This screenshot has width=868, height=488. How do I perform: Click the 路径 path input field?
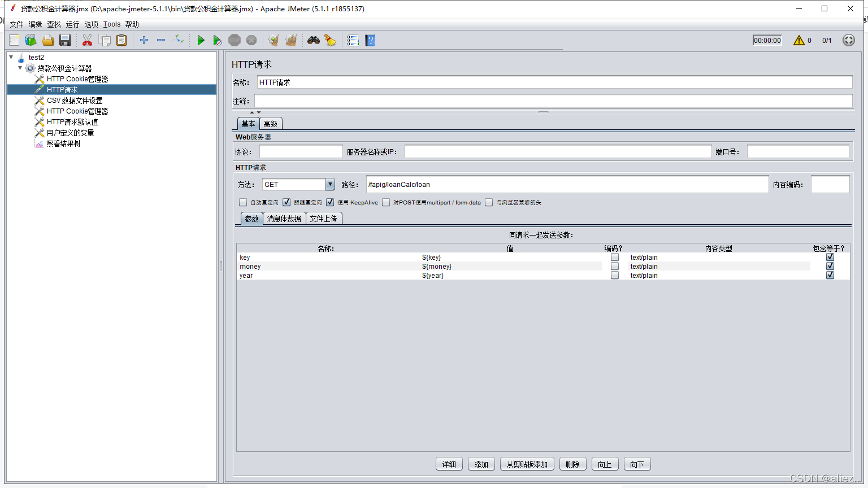567,184
